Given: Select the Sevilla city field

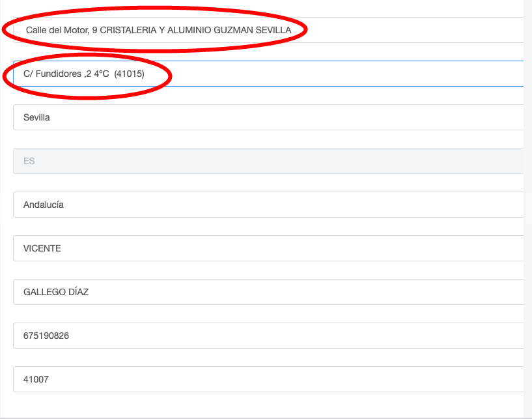Looking at the screenshot, I should [x=267, y=117].
